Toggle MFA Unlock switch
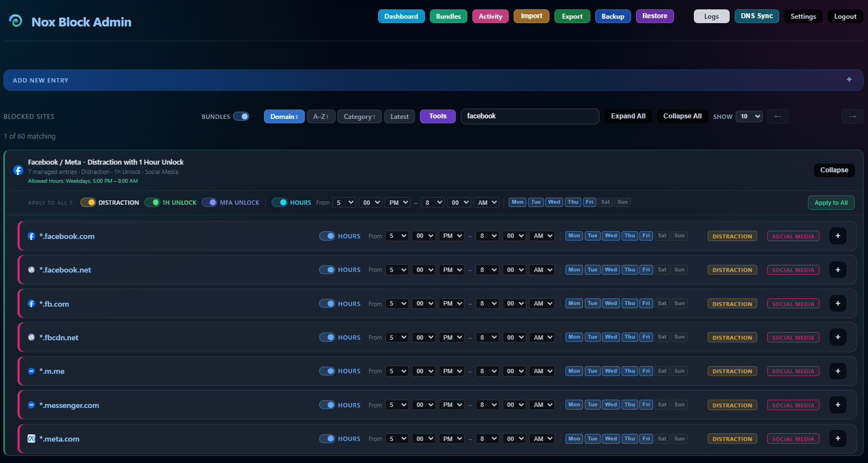 pyautogui.click(x=209, y=203)
